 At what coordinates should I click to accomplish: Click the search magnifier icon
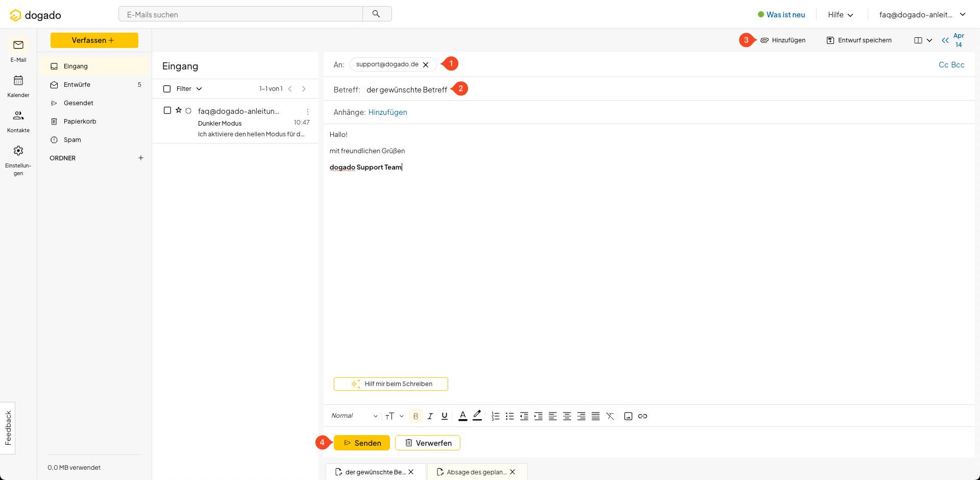coord(376,14)
